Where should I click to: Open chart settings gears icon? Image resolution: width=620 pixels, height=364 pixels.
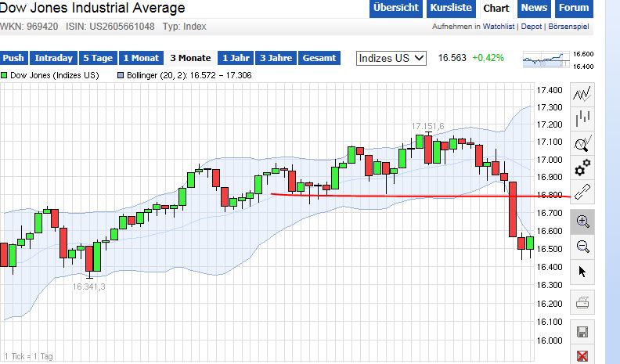click(x=582, y=168)
